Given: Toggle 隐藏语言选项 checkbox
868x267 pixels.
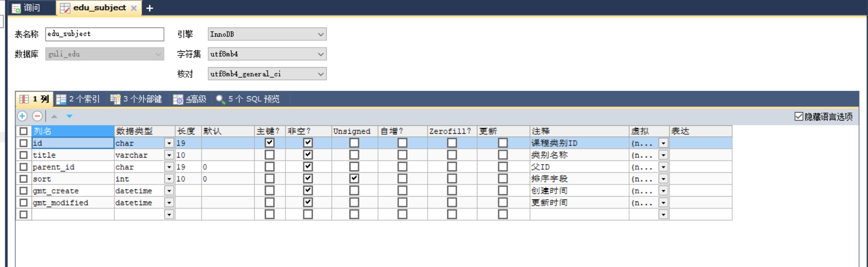Looking at the screenshot, I should pos(799,116).
